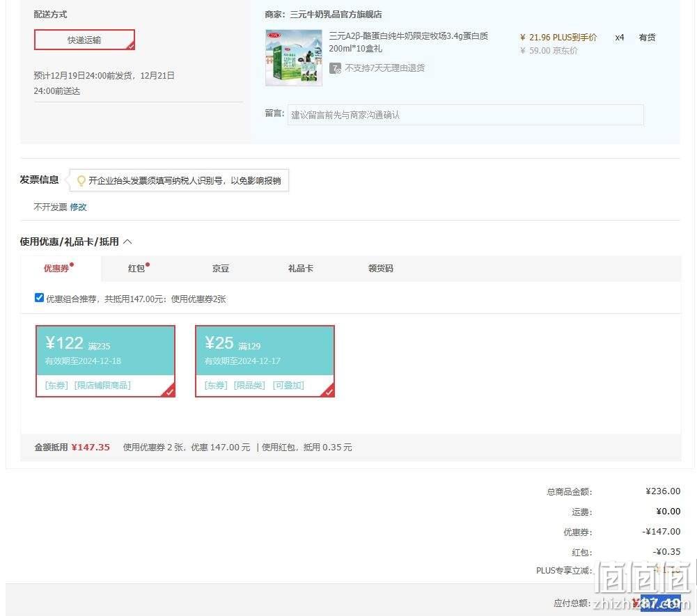
Task: Select the 快递运输 delivery option
Action: tap(84, 40)
